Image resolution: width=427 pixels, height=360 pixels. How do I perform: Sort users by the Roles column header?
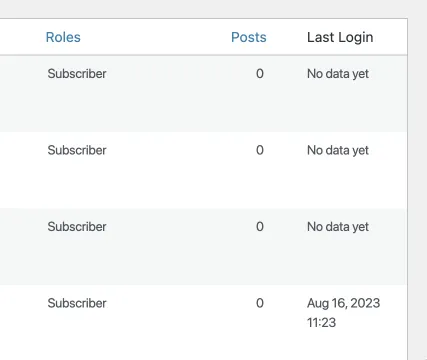tap(63, 37)
